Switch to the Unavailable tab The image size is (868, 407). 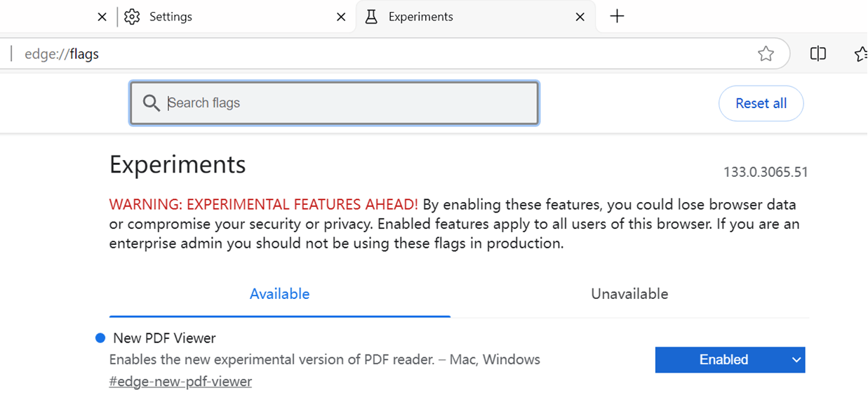coord(629,294)
